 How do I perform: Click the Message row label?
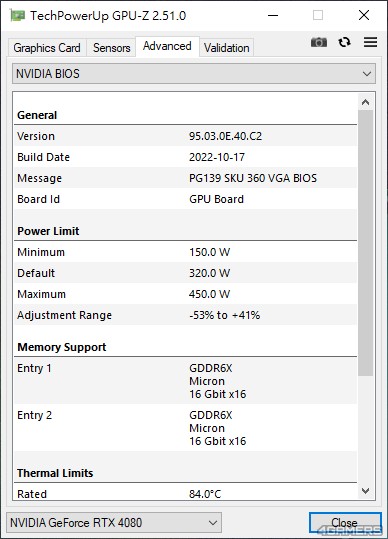39,178
